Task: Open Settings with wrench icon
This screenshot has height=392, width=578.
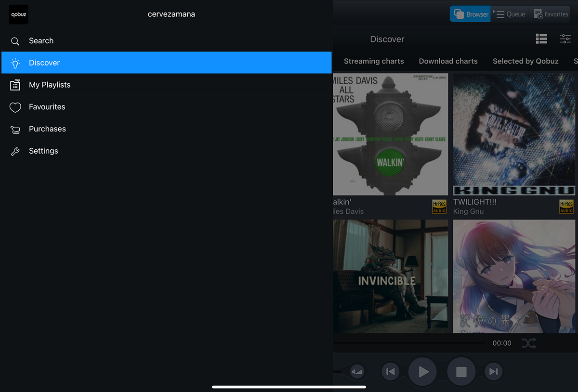Action: point(43,151)
